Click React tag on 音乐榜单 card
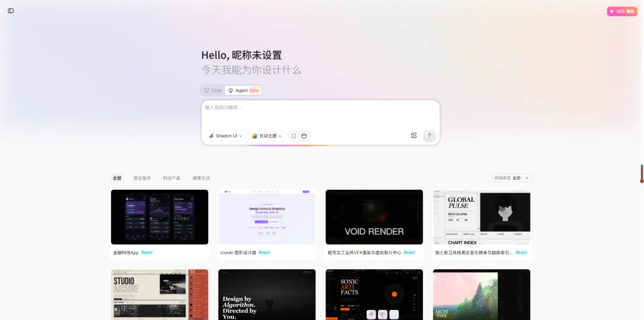The width and height of the screenshot is (644, 320). pos(522,253)
